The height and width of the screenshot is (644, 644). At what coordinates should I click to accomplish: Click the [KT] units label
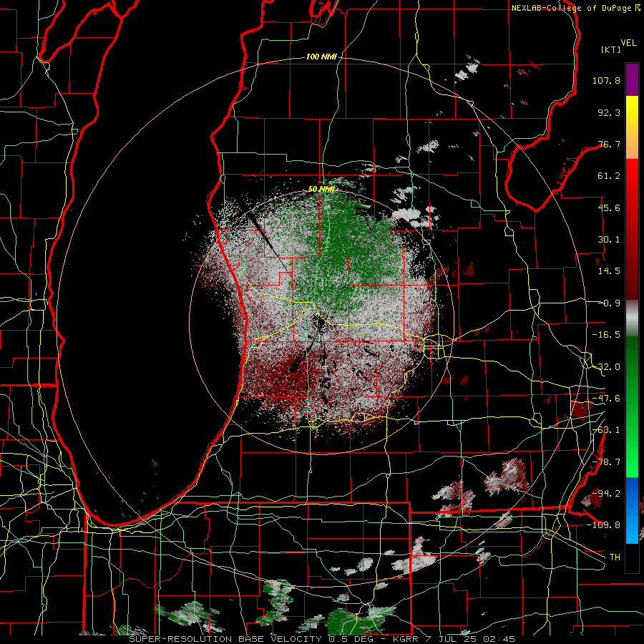point(611,49)
